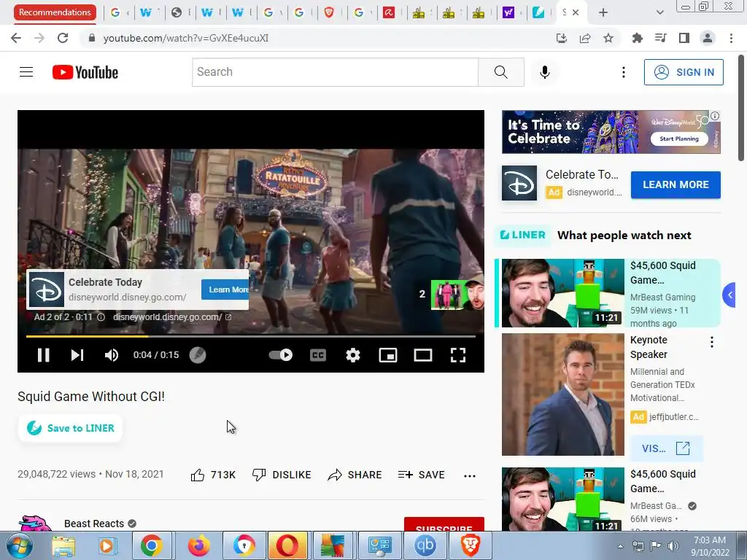Open Disney channel logo in sidebar ad
This screenshot has height=560, width=747.
519,183
